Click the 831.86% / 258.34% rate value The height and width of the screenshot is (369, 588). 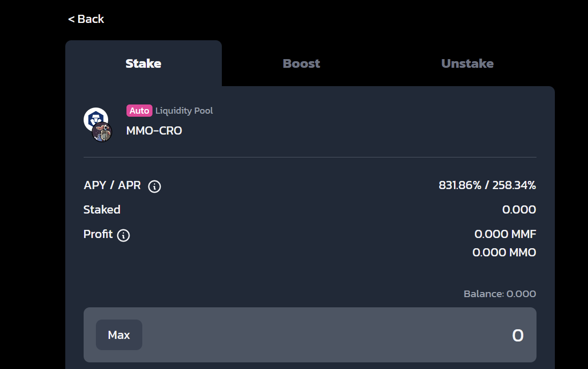[x=487, y=185]
